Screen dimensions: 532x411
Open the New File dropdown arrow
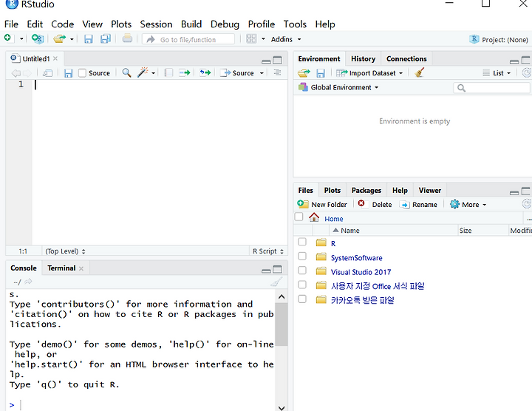(21, 39)
